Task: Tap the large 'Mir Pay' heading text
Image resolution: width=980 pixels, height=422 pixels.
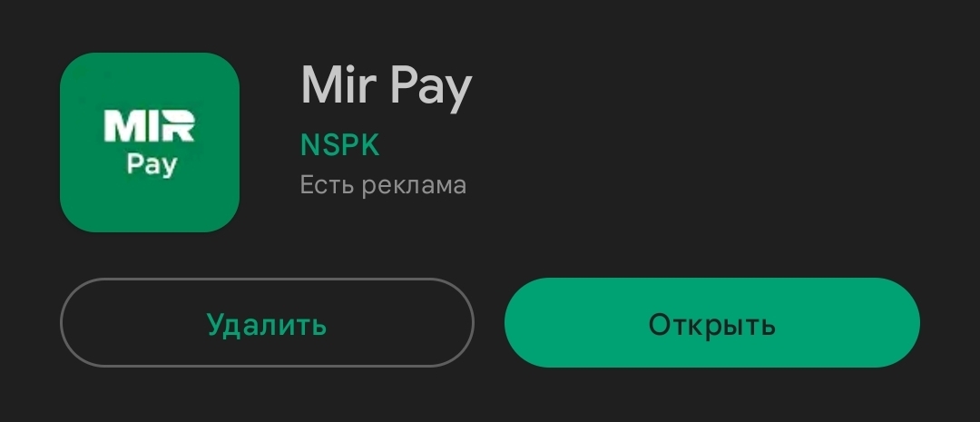Action: (387, 87)
